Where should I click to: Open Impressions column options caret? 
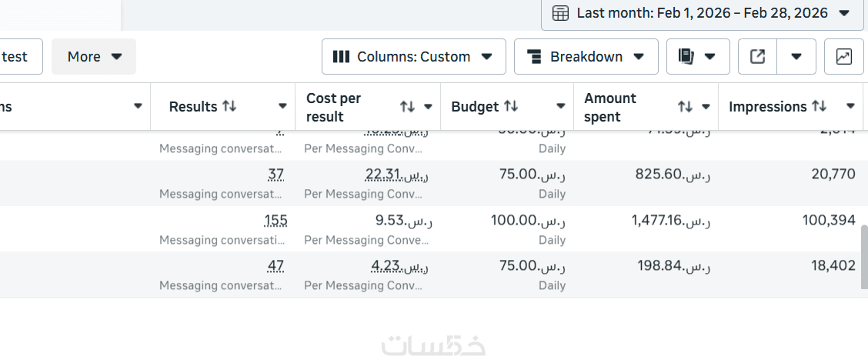[x=850, y=106]
